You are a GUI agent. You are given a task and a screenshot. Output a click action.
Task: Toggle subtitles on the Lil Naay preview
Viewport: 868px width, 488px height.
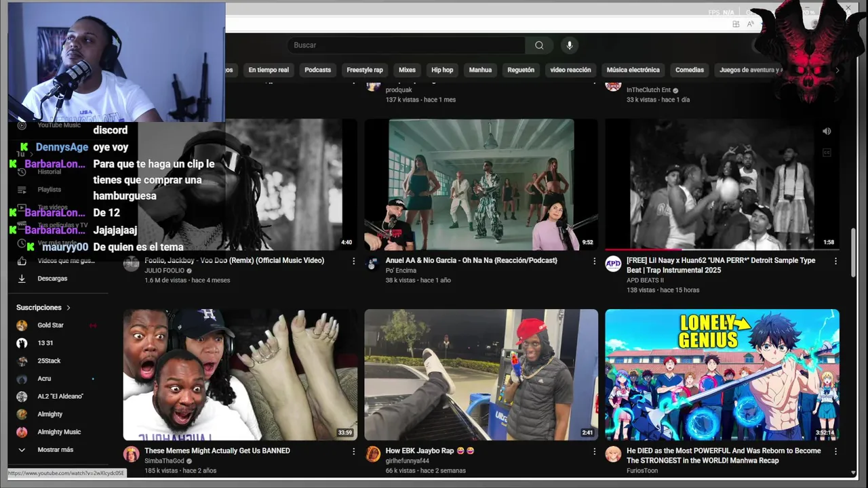pyautogui.click(x=827, y=152)
